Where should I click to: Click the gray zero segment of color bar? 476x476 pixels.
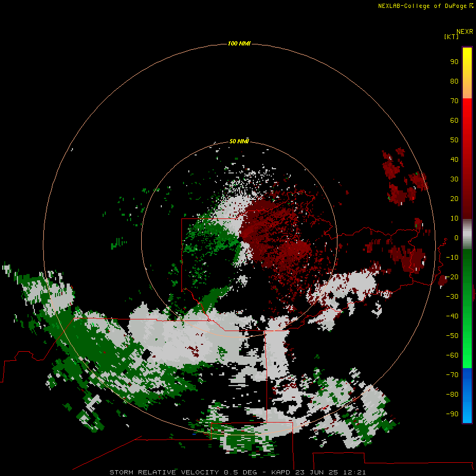(x=467, y=234)
